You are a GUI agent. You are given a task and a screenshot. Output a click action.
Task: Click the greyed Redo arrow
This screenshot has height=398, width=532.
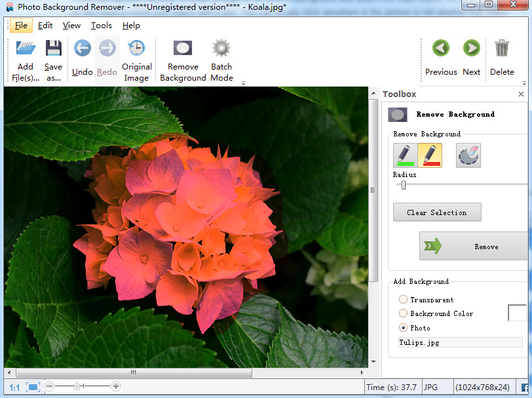coord(107,48)
